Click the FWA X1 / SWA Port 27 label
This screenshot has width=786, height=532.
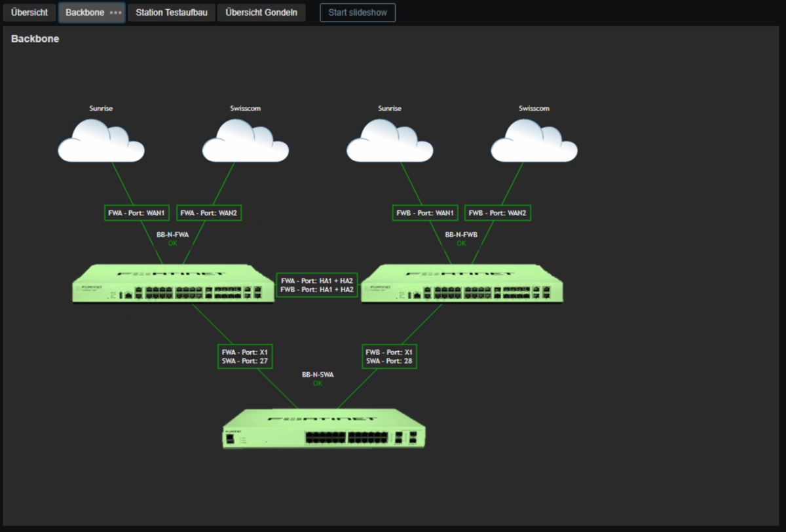click(245, 356)
